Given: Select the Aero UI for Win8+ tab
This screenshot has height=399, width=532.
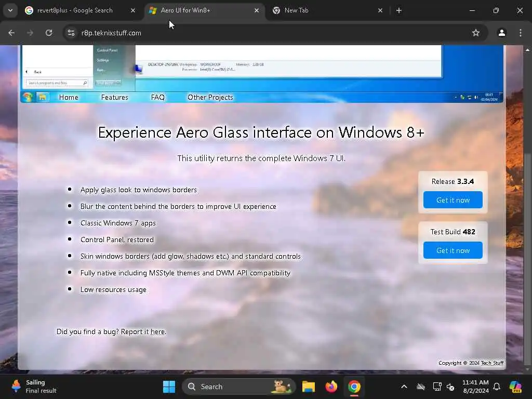Looking at the screenshot, I should 205,10.
